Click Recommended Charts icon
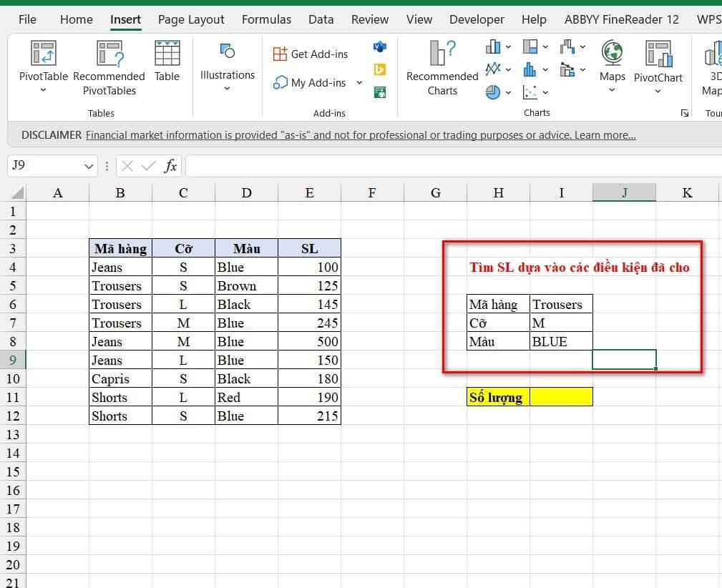 (x=442, y=54)
